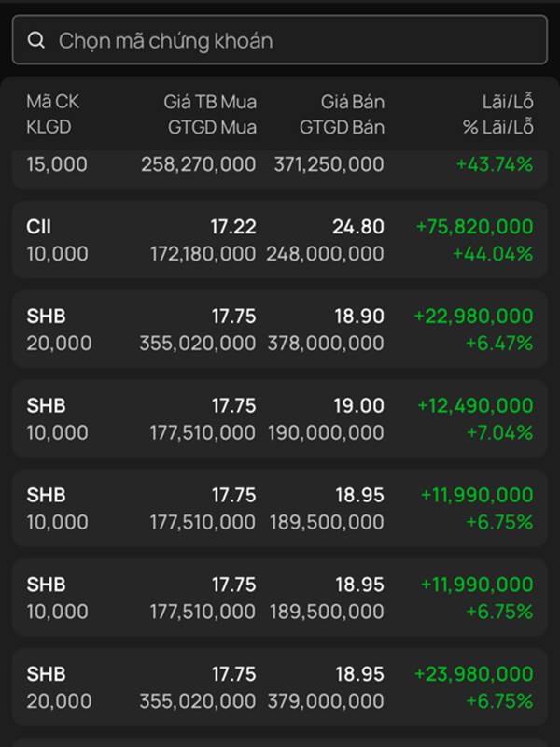560x747 pixels.
Task: Click the search magnifier icon
Action: [35, 40]
